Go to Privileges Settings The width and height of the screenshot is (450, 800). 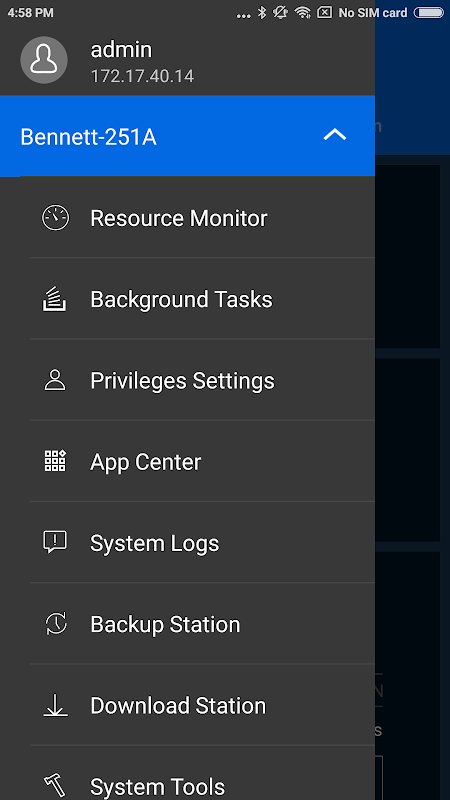point(203,381)
